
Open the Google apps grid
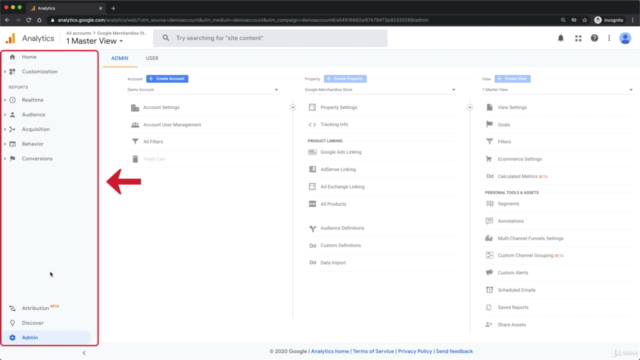point(578,38)
